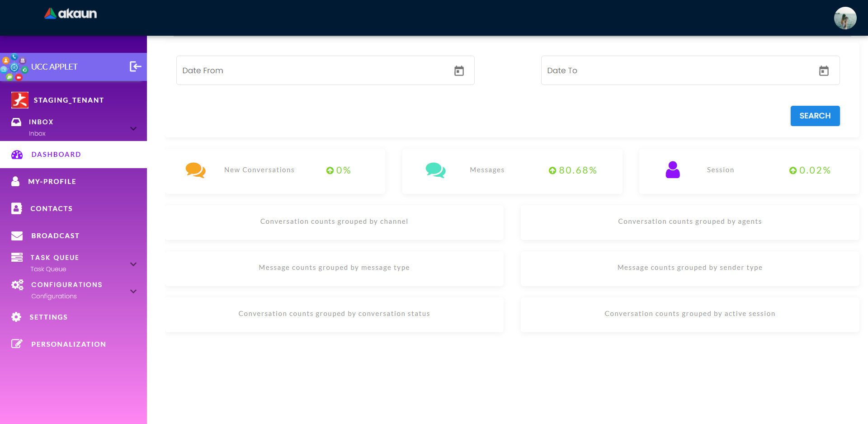Click the user avatar in the top bar
The image size is (868, 424).
click(844, 18)
